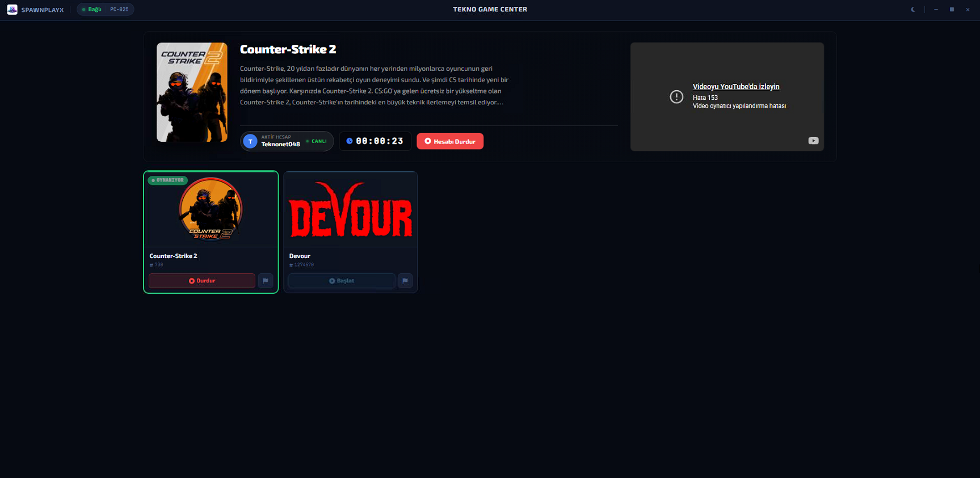Click the Bağlı connection status badge

point(91,9)
